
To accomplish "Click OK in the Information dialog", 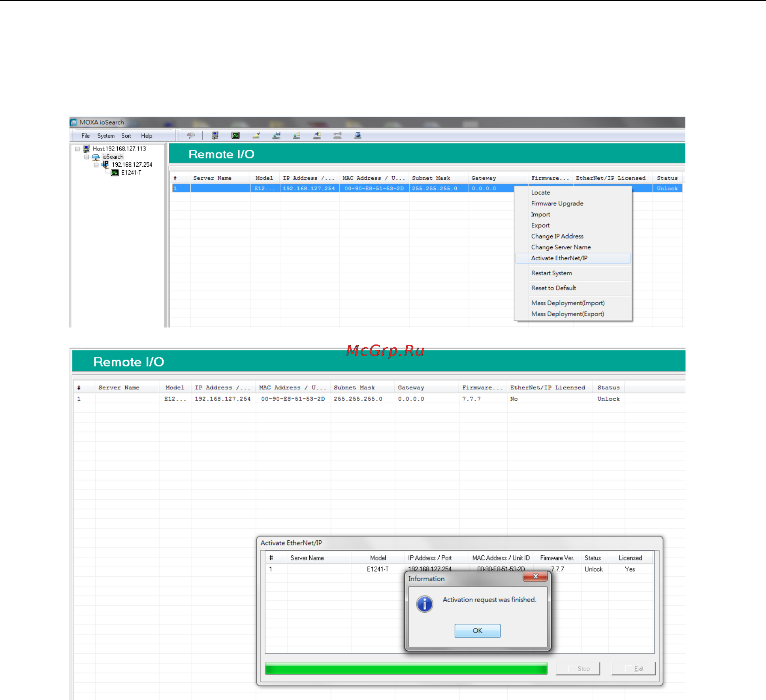I will click(477, 630).
